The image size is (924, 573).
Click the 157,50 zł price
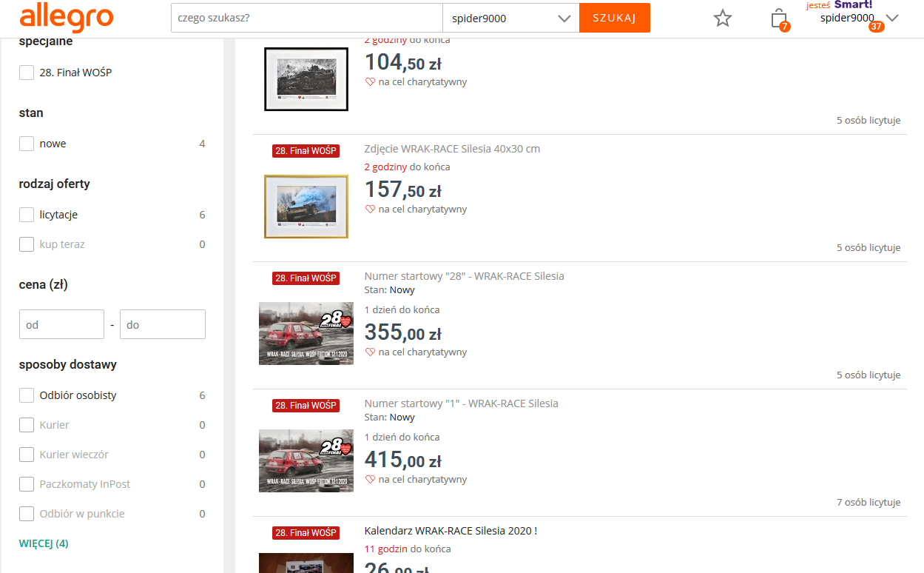point(403,190)
